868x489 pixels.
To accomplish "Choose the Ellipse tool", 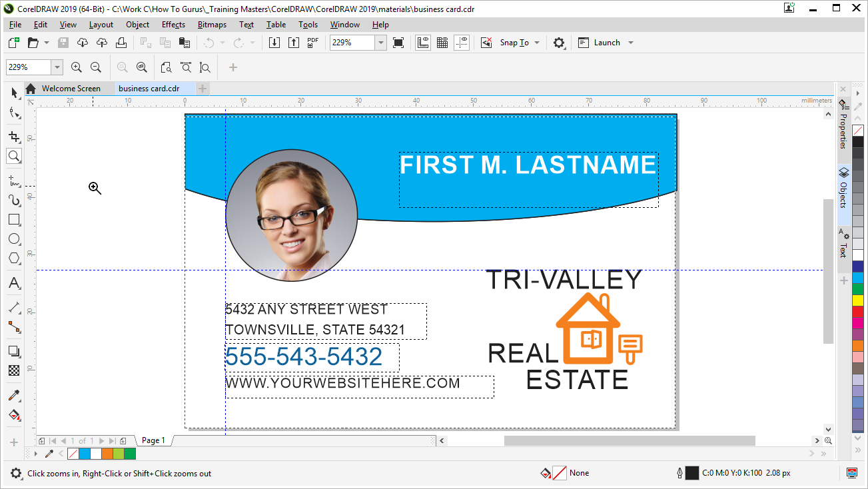I will pos(13,239).
